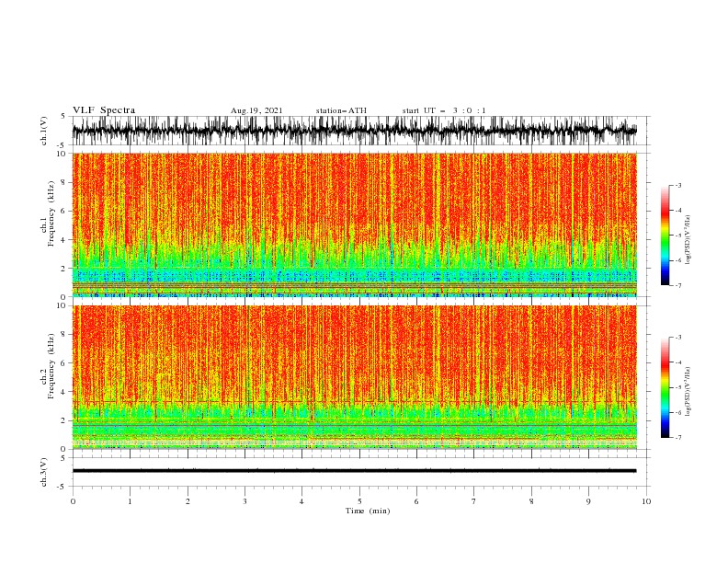Screen dimensions: 728x563
Task: Click the "4" kHz tick on ch.1 axis
Action: tap(65, 240)
